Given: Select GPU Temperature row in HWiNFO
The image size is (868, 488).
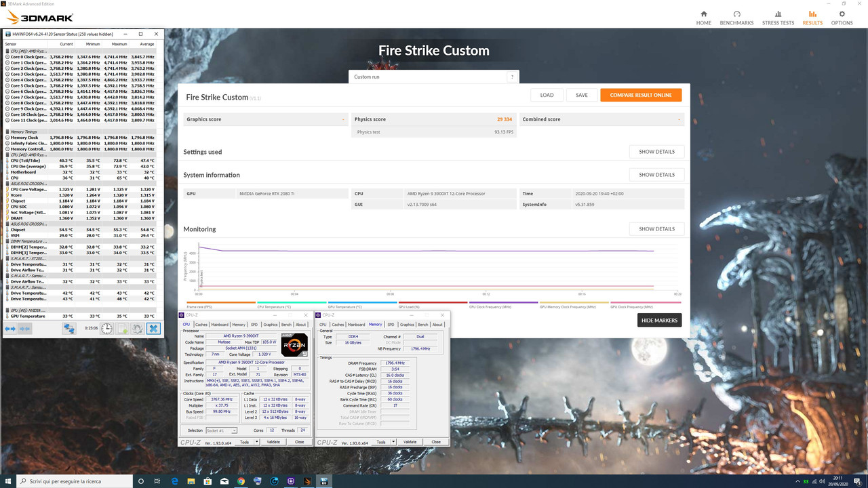Looking at the screenshot, I should tap(80, 316).
